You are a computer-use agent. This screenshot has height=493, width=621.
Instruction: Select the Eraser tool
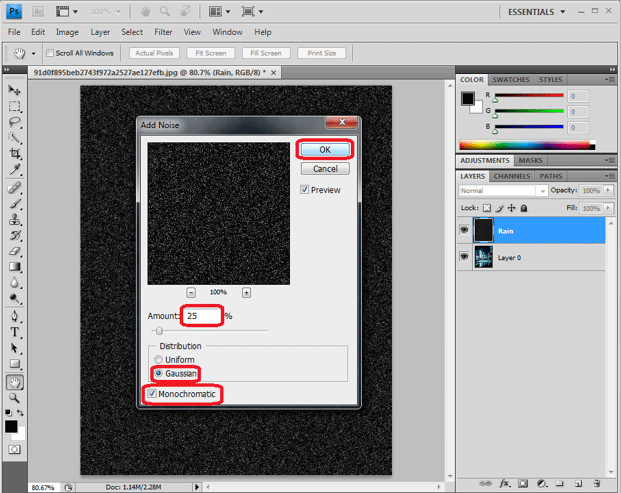[x=15, y=251]
